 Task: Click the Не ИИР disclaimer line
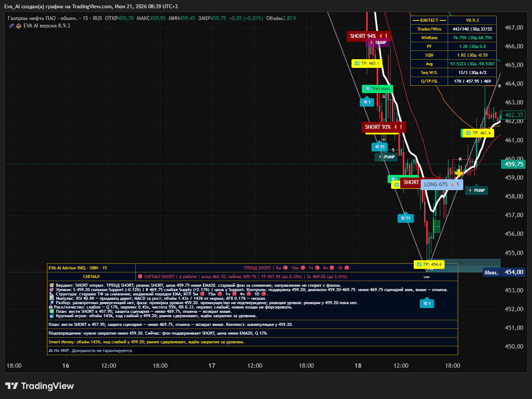tap(91, 350)
